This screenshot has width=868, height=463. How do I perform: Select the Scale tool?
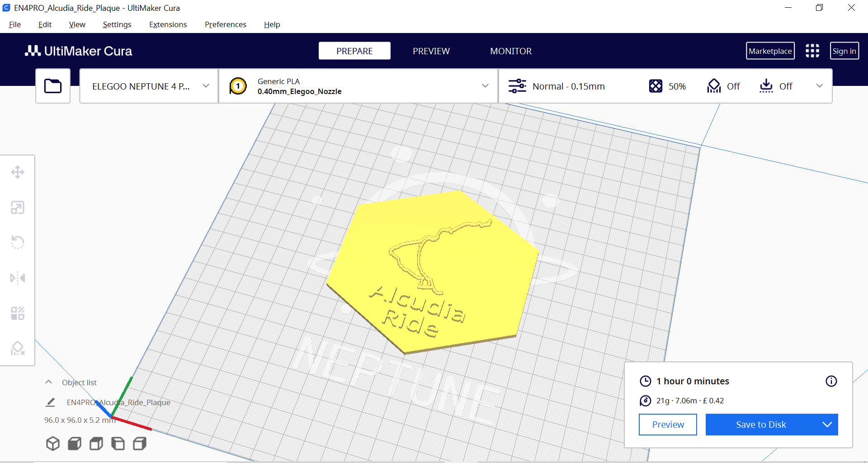18,208
